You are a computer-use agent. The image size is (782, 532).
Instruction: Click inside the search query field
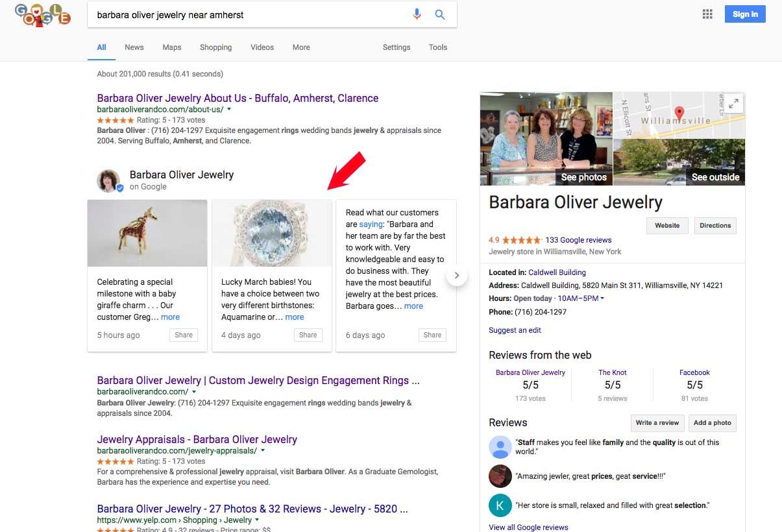(x=250, y=14)
